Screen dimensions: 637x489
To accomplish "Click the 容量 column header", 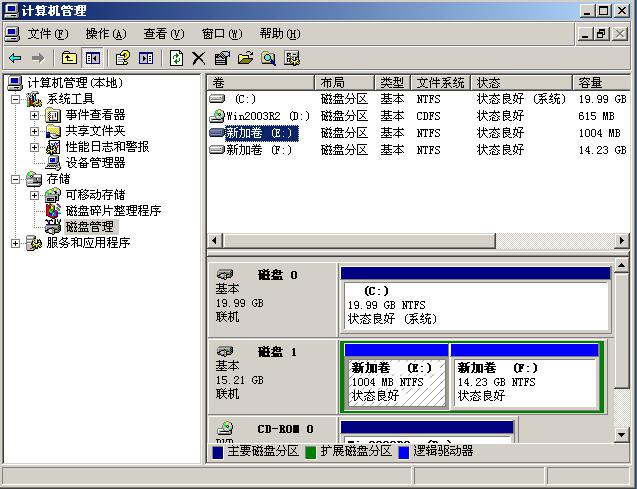I will (600, 82).
